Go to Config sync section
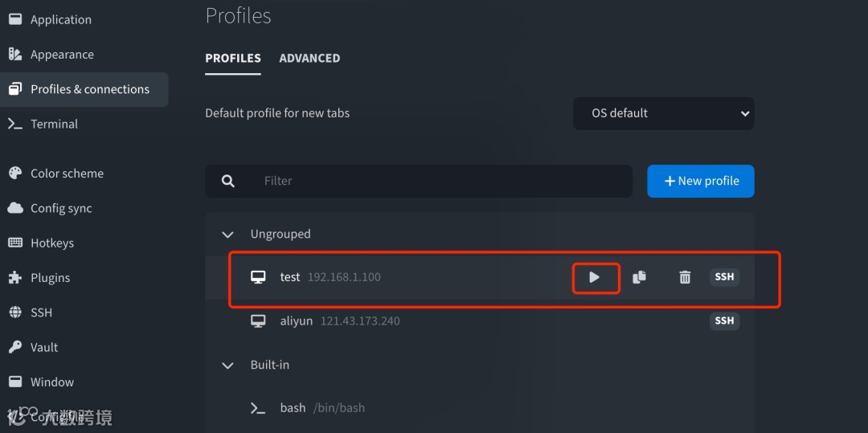The width and height of the screenshot is (868, 433). [61, 208]
